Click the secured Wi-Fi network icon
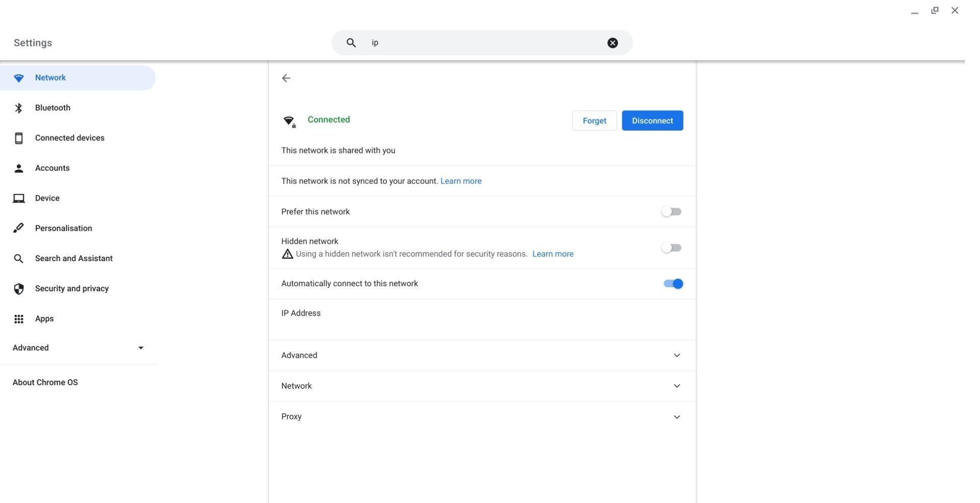The height and width of the screenshot is (503, 980). 289,121
